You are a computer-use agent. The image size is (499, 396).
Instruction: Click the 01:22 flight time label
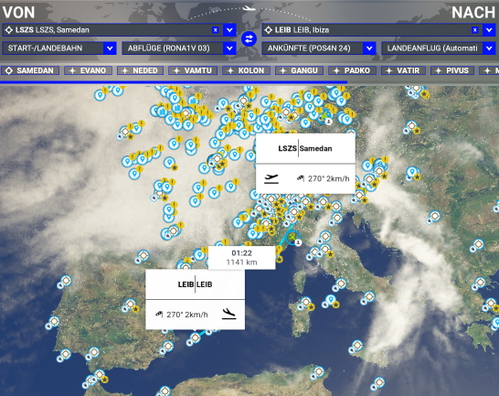pos(242,253)
